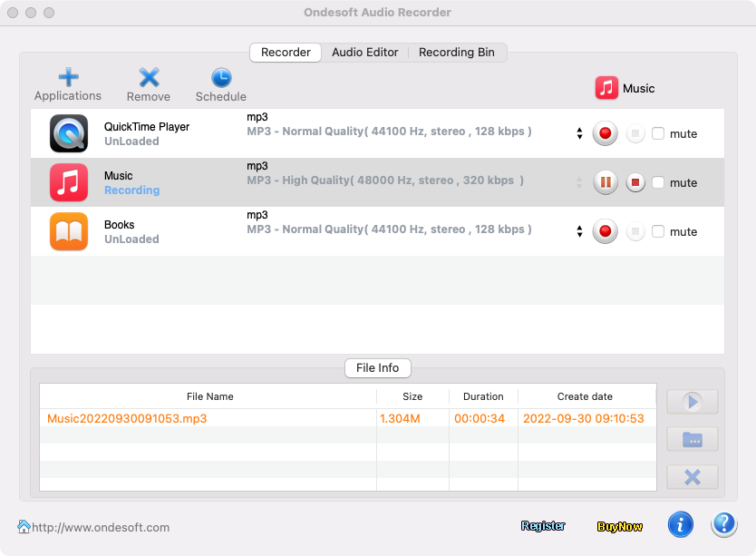The width and height of the screenshot is (756, 556).
Task: Switch to the Recorder tab
Action: 286,52
